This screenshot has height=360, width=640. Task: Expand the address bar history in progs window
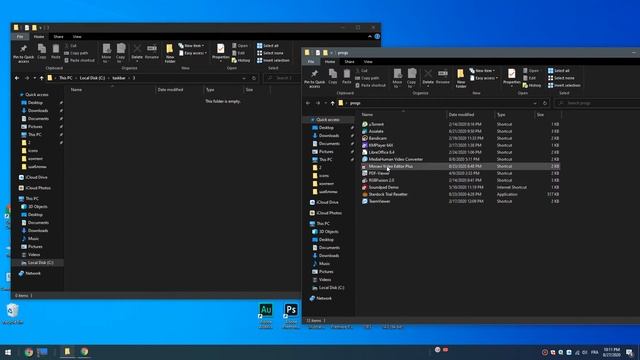[535, 103]
